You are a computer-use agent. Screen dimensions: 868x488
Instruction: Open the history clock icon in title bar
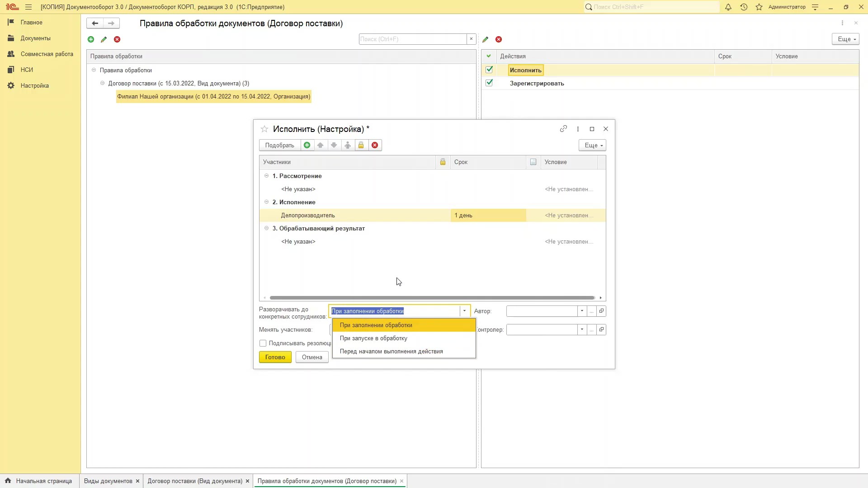[x=744, y=7]
